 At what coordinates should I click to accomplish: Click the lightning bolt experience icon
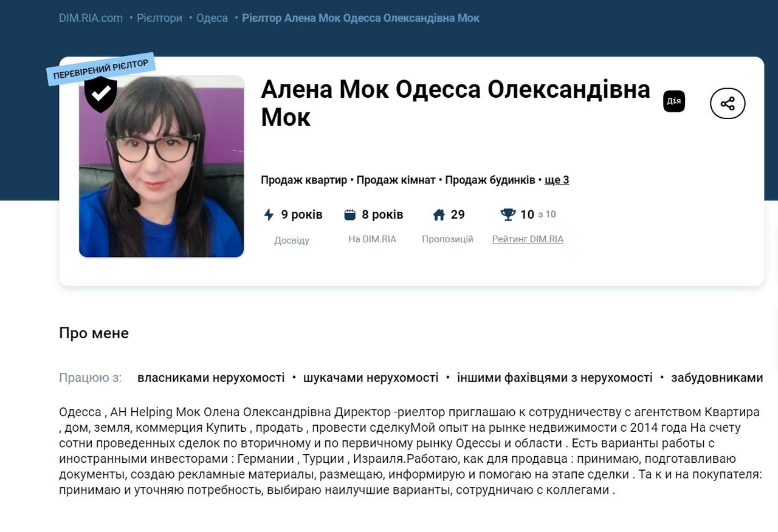pyautogui.click(x=269, y=214)
